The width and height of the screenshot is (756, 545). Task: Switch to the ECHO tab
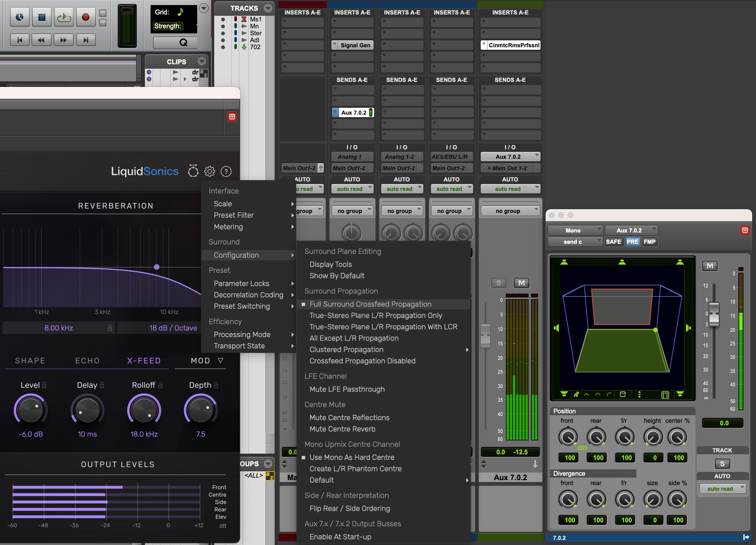coord(87,361)
